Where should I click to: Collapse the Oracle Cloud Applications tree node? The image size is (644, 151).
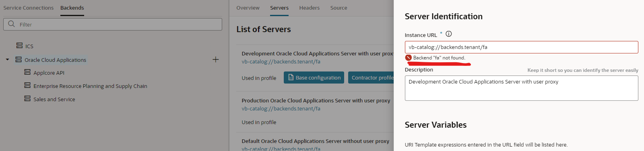coord(7,60)
